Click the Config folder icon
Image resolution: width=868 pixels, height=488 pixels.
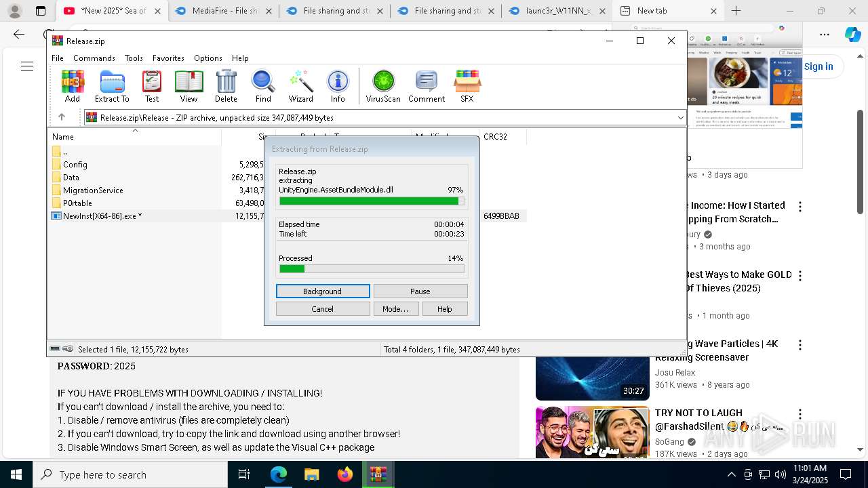[56, 164]
